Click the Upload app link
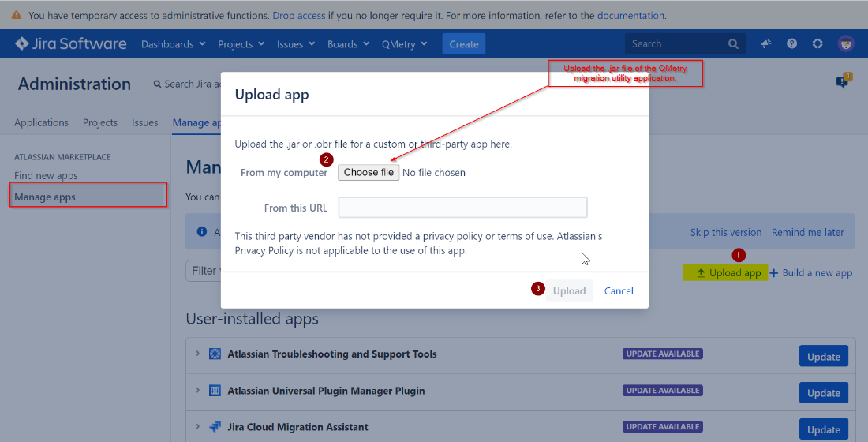Screen dimensions: 868x442 coord(729,272)
